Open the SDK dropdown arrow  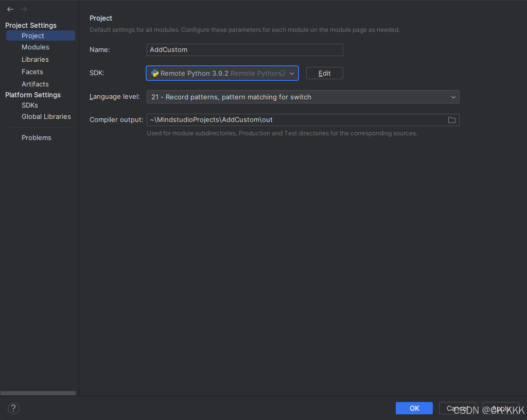(292, 73)
